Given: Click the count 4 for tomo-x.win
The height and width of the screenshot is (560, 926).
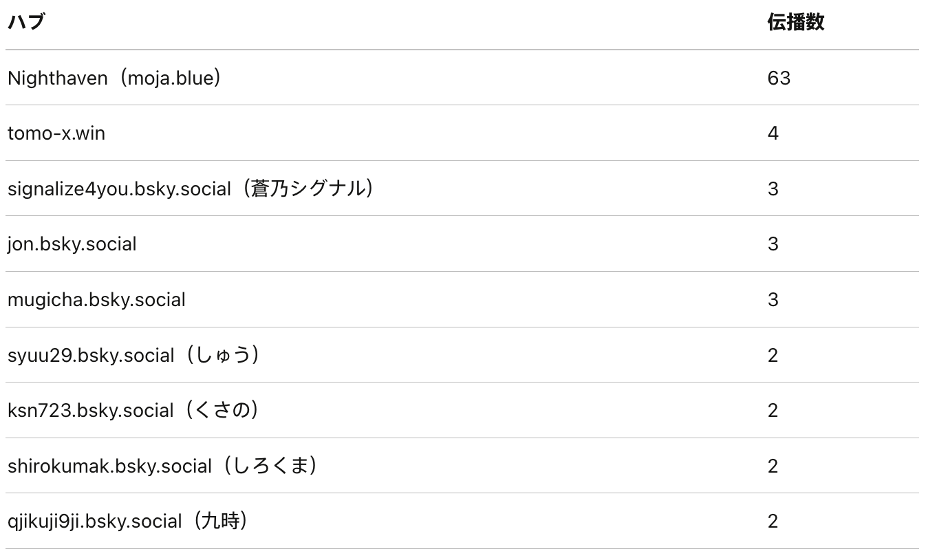Looking at the screenshot, I should click(773, 133).
